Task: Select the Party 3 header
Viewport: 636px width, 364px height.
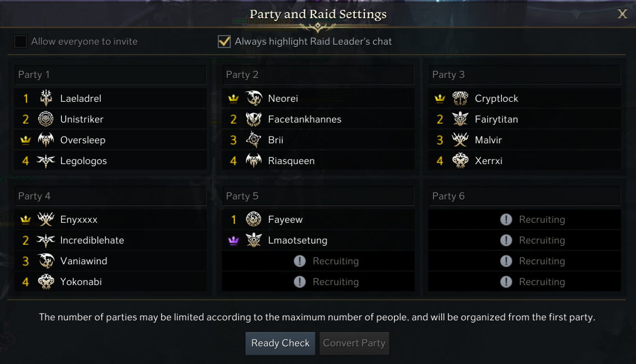Action: click(x=525, y=75)
